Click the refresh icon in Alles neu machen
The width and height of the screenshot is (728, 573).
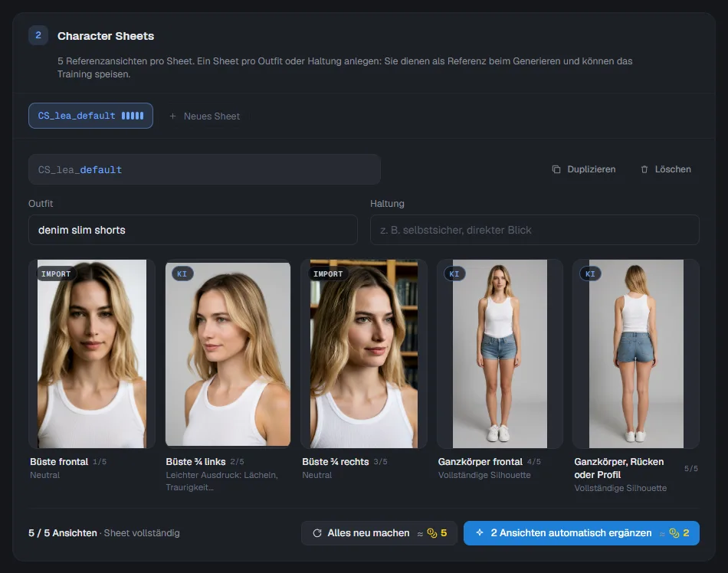[317, 533]
